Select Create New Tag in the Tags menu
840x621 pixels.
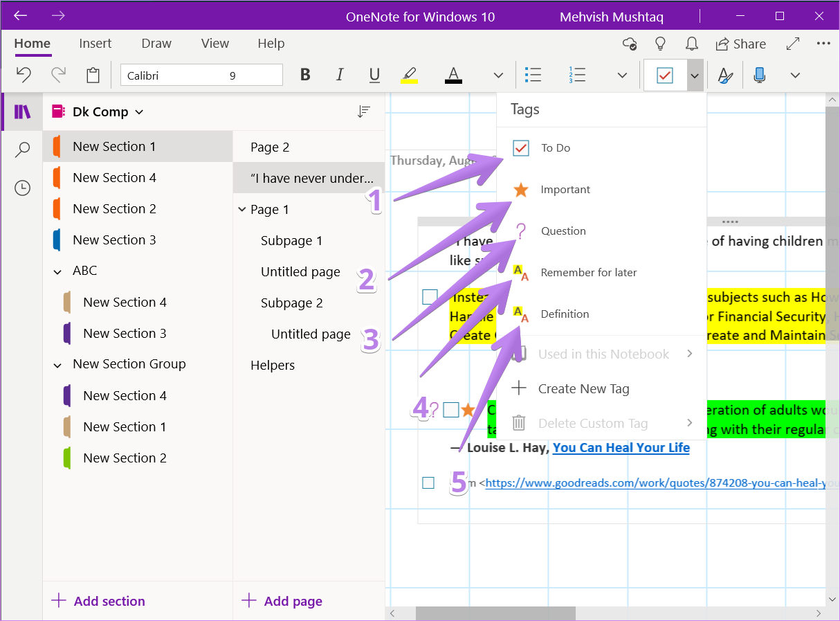[x=585, y=388]
